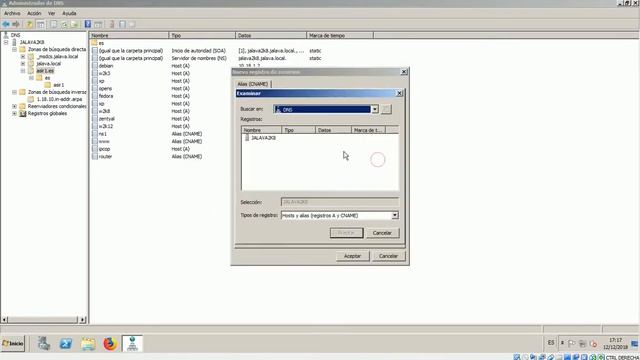This screenshot has height=360, width=640.
Task: Click the network tray icon
Action: pyautogui.click(x=582, y=344)
